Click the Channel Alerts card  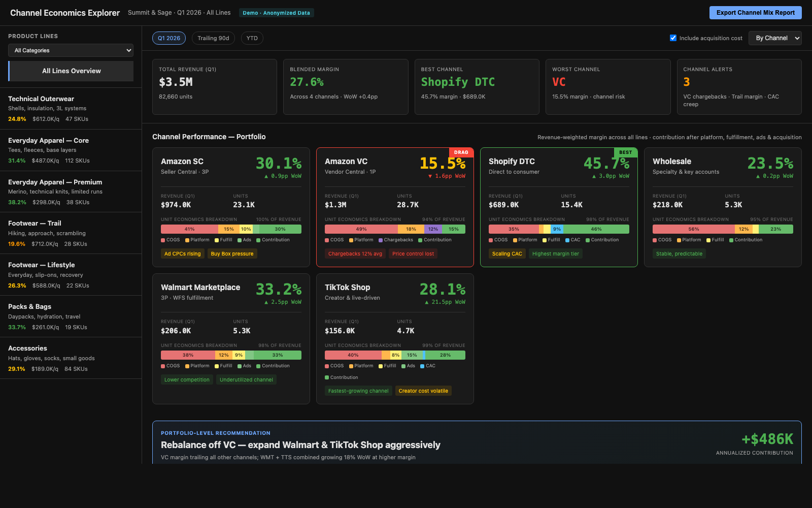pyautogui.click(x=739, y=87)
